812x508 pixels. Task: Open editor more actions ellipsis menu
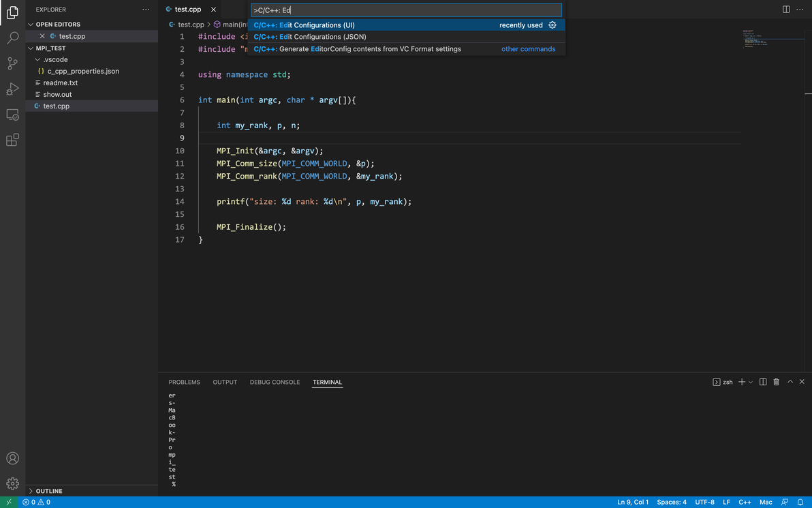(800, 10)
